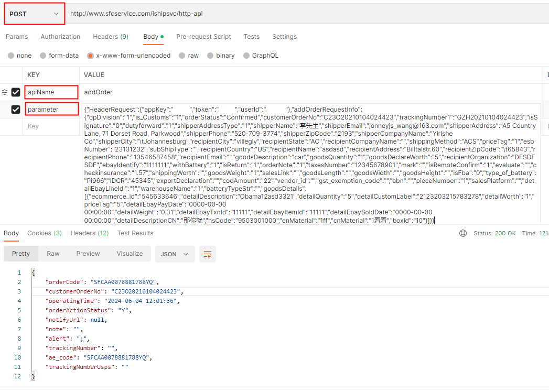Viewport: 549px width, 392px height.
Task: Open the Headers (9) request tab
Action: coord(111,37)
